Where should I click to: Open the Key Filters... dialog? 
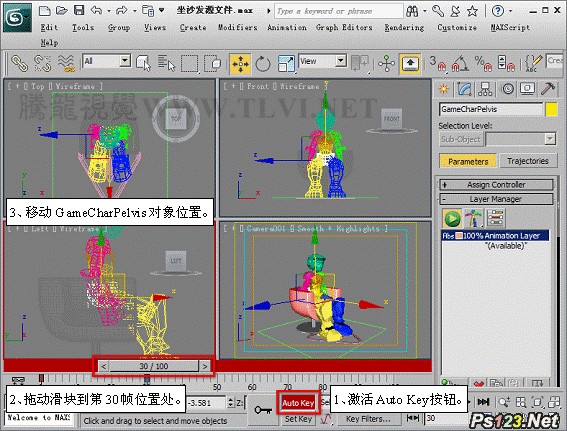(x=368, y=419)
